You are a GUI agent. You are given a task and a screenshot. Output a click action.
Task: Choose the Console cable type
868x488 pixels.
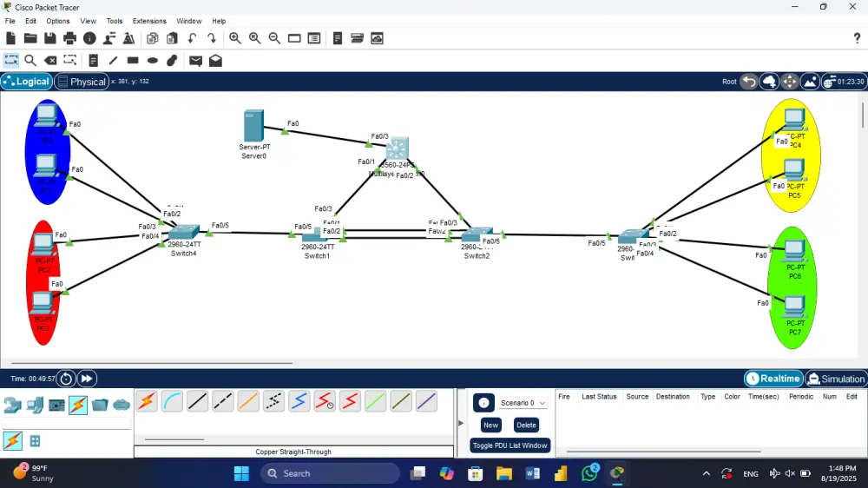point(172,401)
